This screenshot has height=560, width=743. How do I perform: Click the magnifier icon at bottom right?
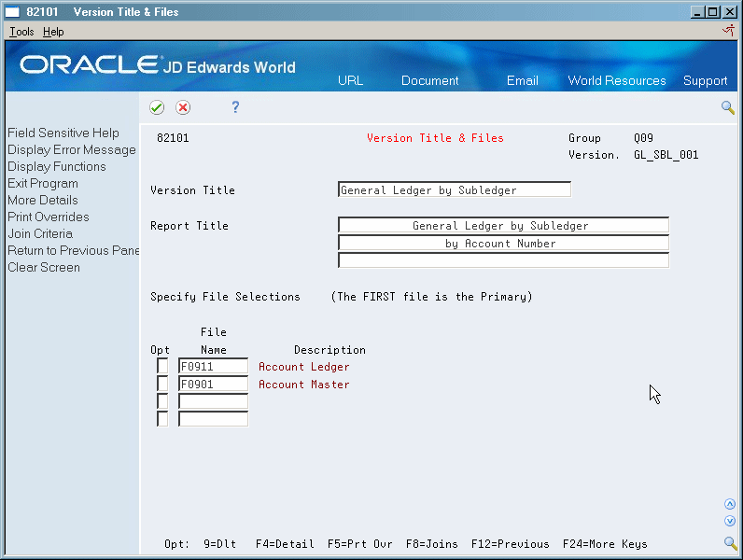tap(730, 543)
